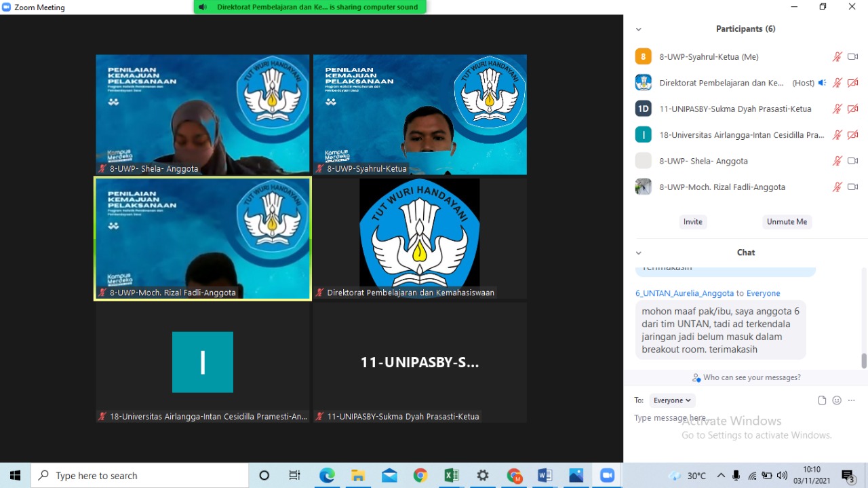Click muted mic icon for 18-Universitas Airlangga row
The height and width of the screenshot is (488, 868).
(x=837, y=135)
